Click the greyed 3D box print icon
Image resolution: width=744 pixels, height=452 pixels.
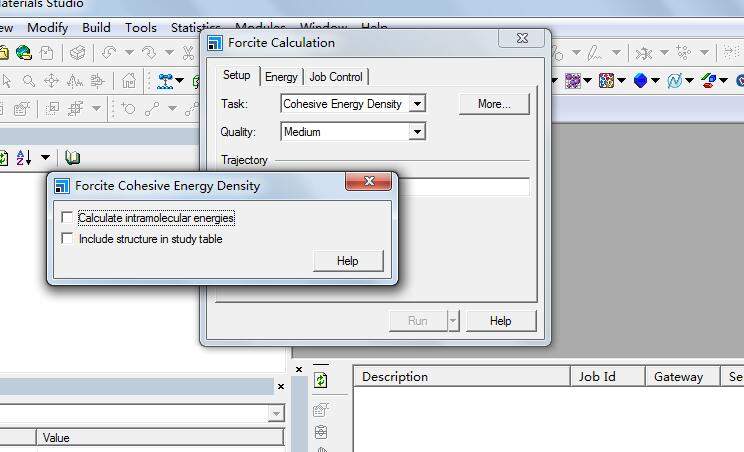77,53
